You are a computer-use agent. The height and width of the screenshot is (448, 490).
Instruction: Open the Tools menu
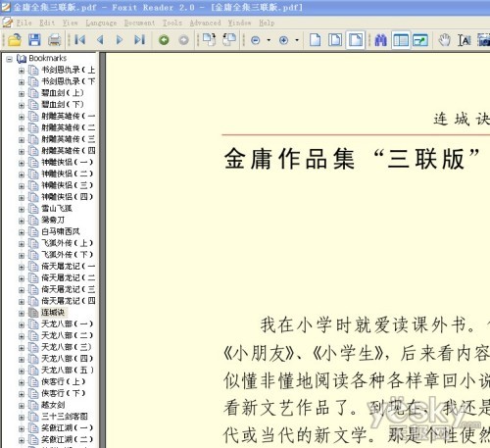(x=172, y=23)
